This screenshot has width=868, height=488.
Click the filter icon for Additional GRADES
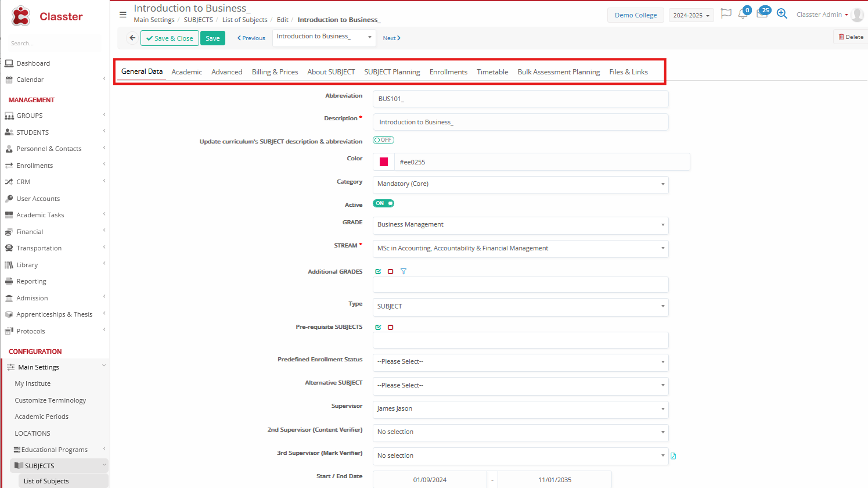point(404,271)
